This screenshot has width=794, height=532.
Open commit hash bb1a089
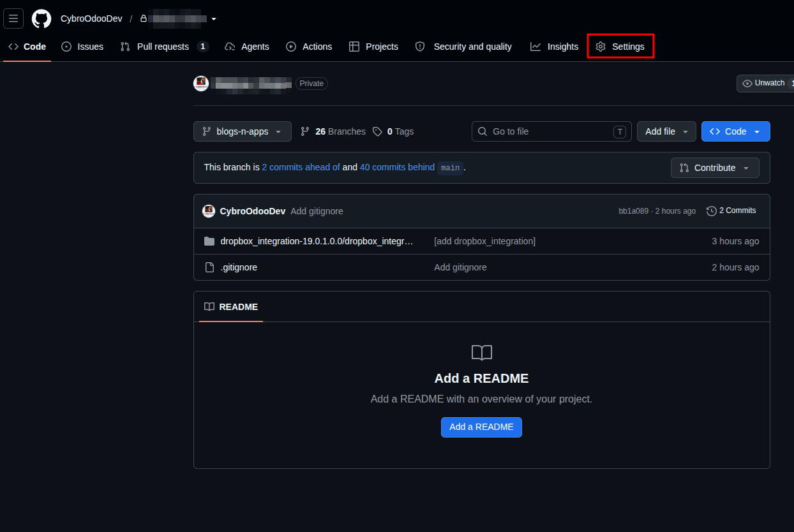(x=633, y=211)
